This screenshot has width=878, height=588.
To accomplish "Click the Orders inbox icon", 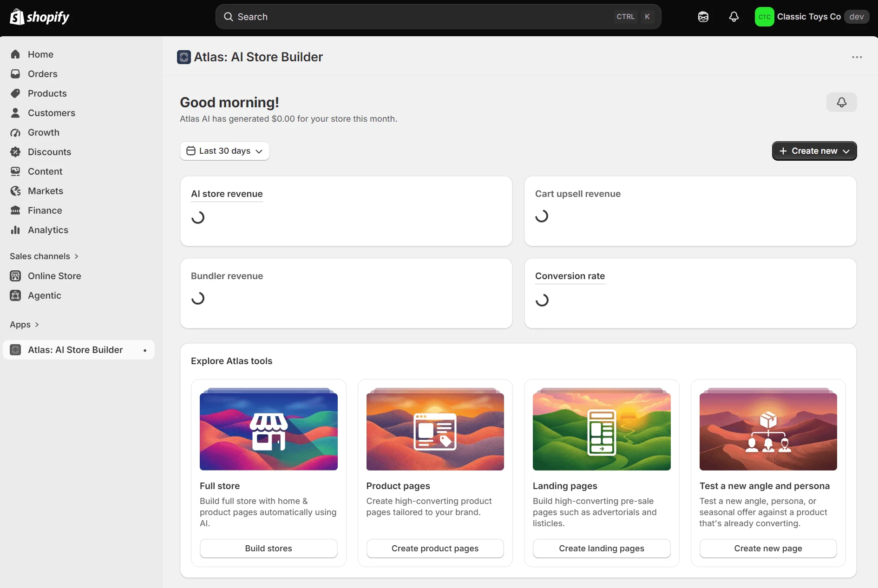I will point(15,74).
